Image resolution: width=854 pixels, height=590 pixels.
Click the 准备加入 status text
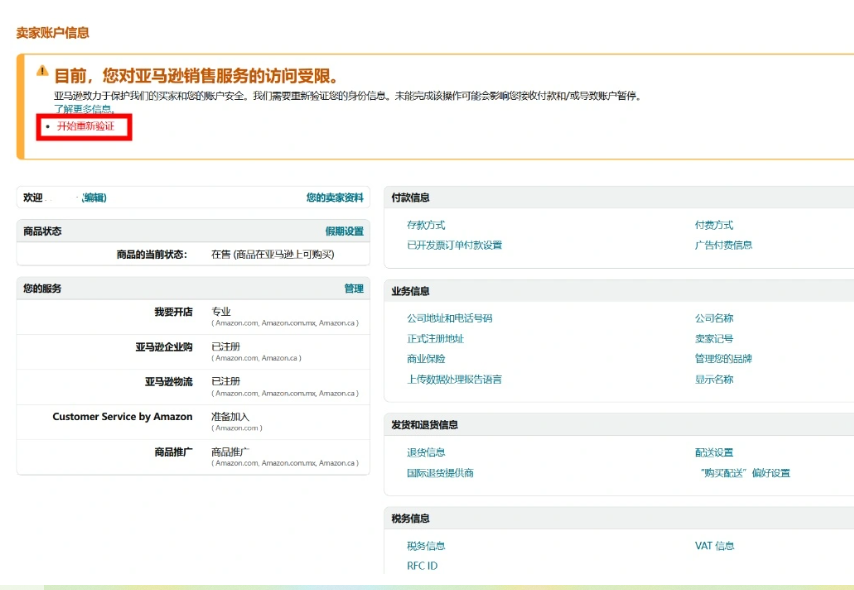(230, 417)
